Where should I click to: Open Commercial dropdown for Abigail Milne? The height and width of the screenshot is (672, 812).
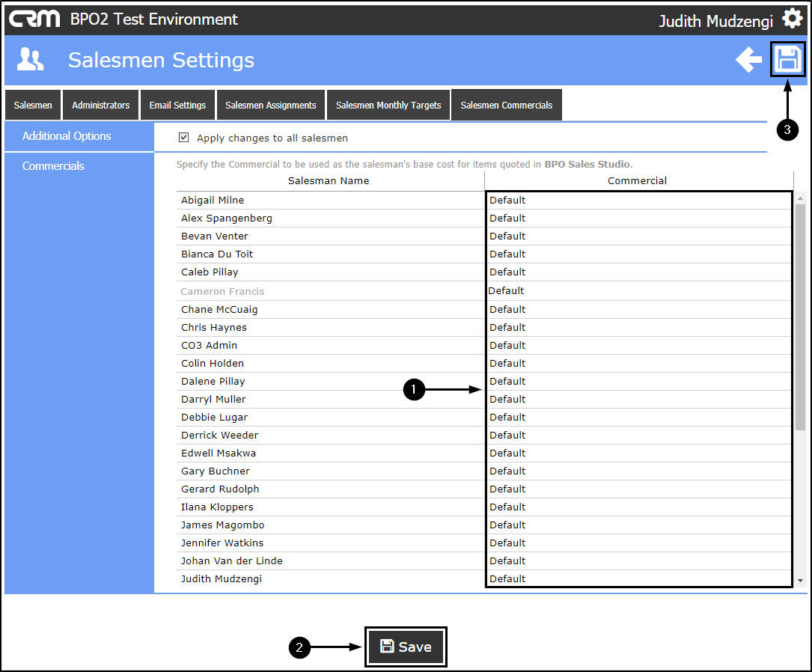[638, 201]
